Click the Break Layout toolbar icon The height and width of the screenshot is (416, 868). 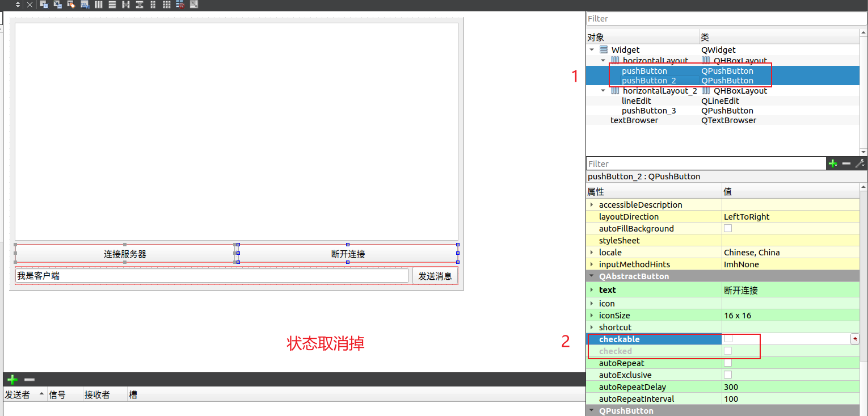click(x=180, y=5)
